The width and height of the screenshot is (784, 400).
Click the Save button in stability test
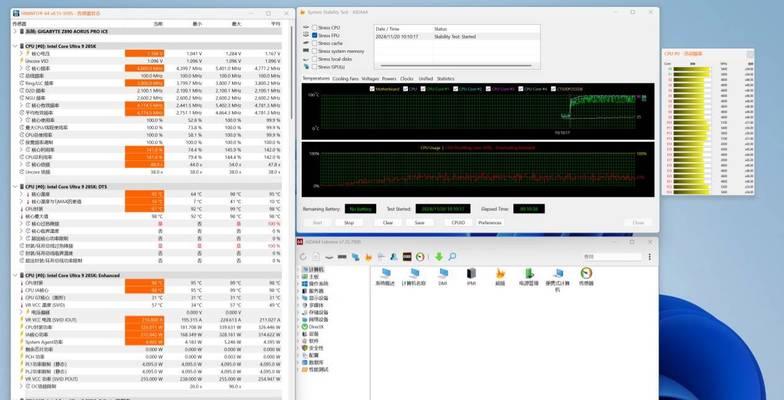coord(420,222)
